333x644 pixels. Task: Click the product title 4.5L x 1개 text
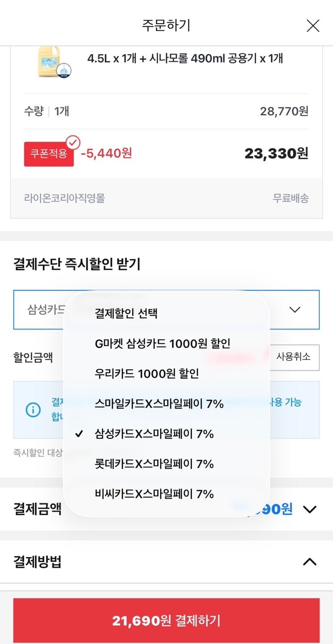185,59
